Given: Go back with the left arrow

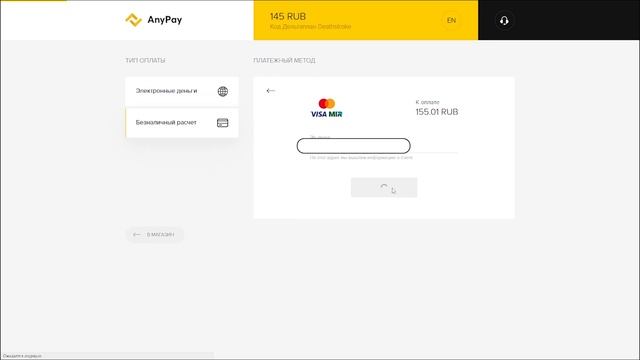Looking at the screenshot, I should 271,91.
